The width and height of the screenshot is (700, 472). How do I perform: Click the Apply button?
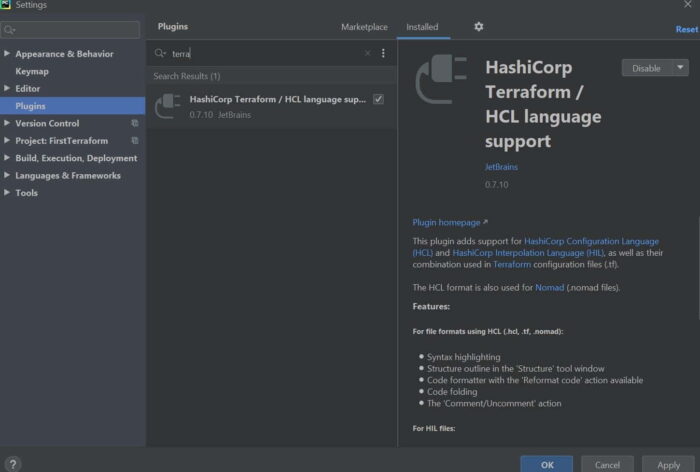coord(668,464)
